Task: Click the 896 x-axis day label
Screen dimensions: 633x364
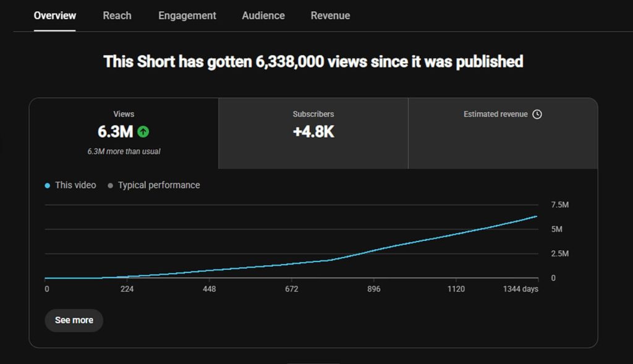Action: tap(374, 289)
